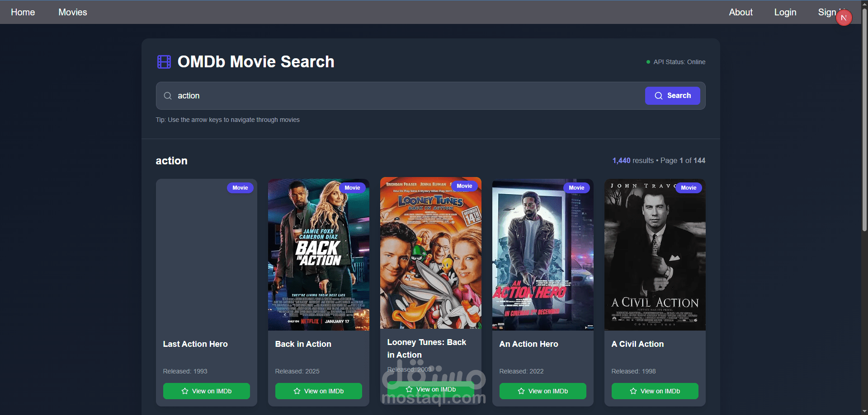Open the Login page
Image resolution: width=868 pixels, height=415 pixels.
785,12
